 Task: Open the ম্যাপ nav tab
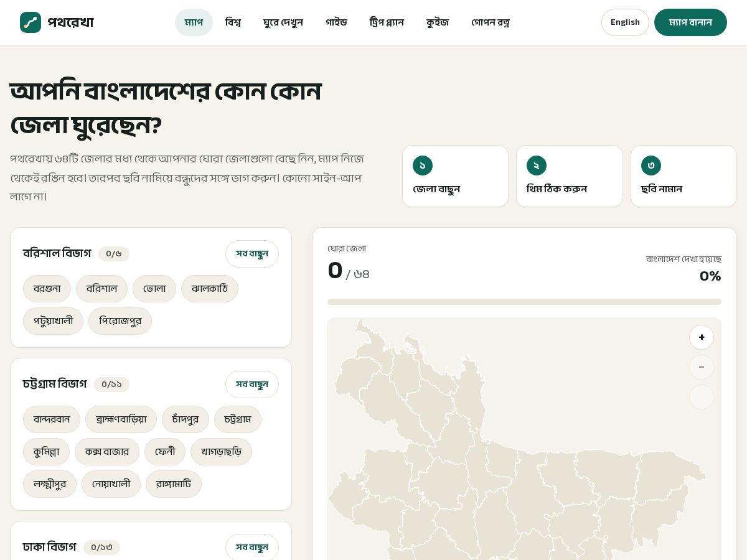click(194, 22)
